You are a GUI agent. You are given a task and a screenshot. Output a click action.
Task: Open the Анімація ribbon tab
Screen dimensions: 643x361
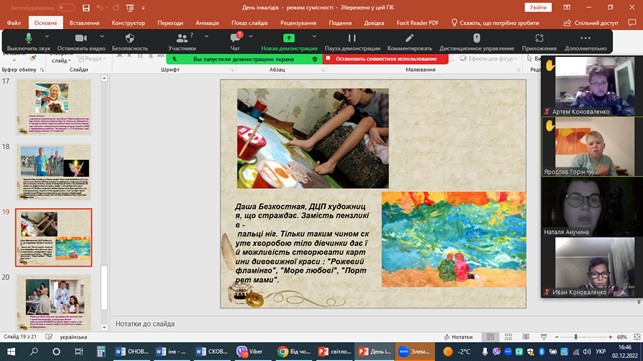(x=207, y=23)
